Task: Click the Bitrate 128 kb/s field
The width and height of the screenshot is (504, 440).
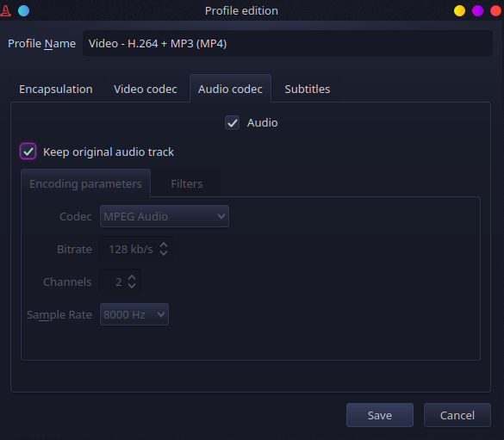Action: point(135,249)
